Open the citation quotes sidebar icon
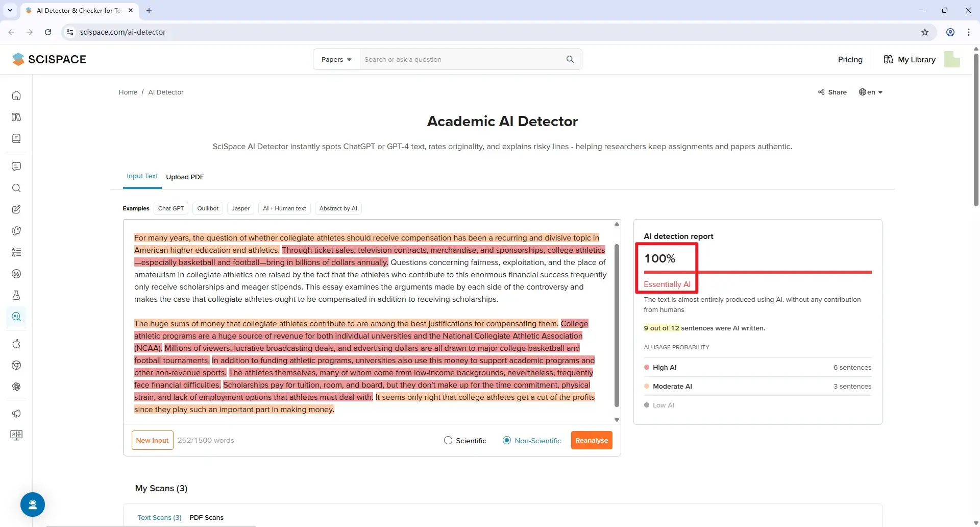Image resolution: width=980 pixels, height=527 pixels. (16, 274)
